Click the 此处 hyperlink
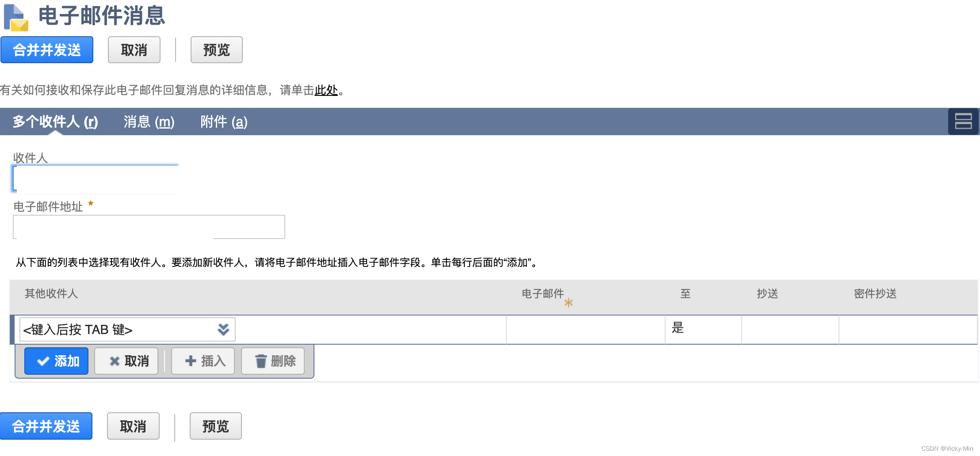The height and width of the screenshot is (456, 980). click(x=326, y=90)
